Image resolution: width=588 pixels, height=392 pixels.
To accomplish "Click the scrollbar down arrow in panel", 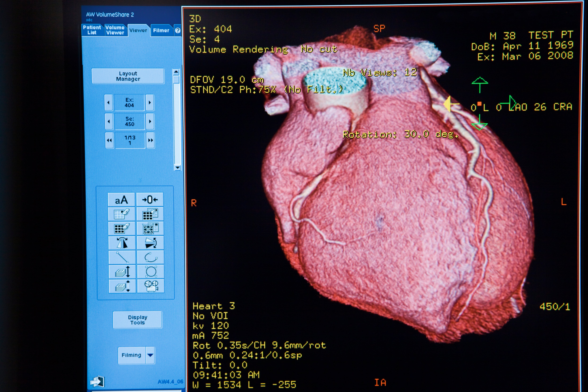I will click(177, 168).
